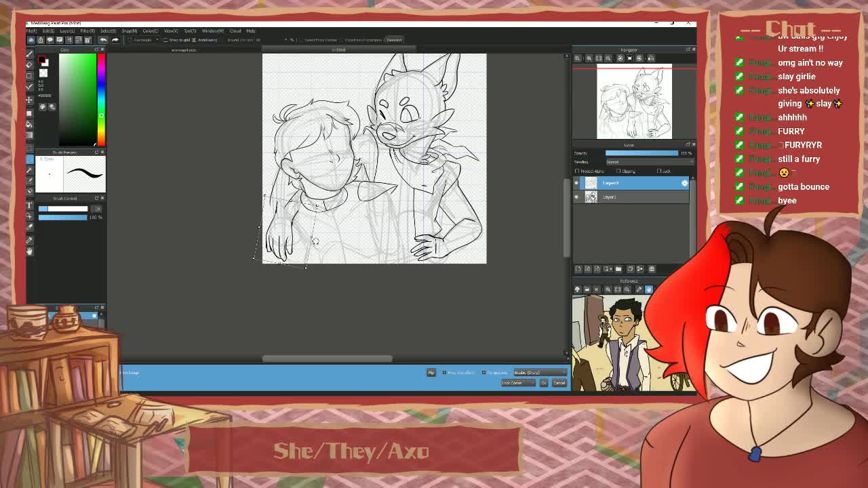Open the Layer menu
The height and width of the screenshot is (488, 868).
67,31
